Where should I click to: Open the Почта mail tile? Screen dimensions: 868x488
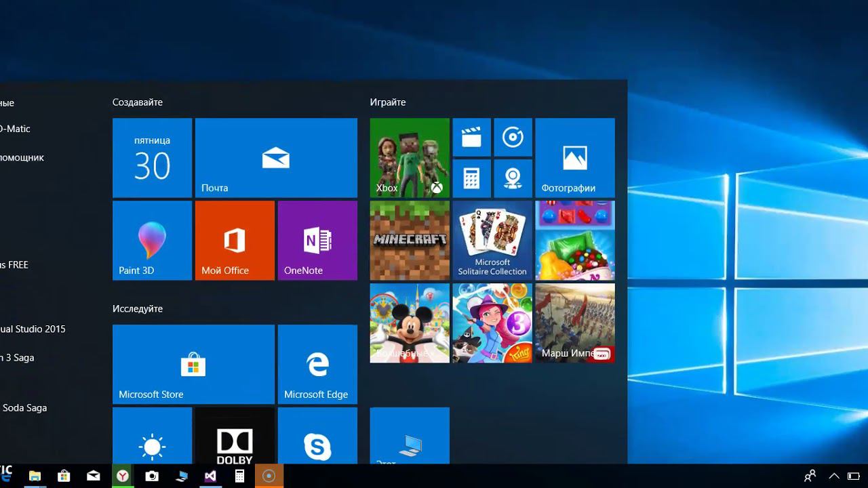pos(276,158)
